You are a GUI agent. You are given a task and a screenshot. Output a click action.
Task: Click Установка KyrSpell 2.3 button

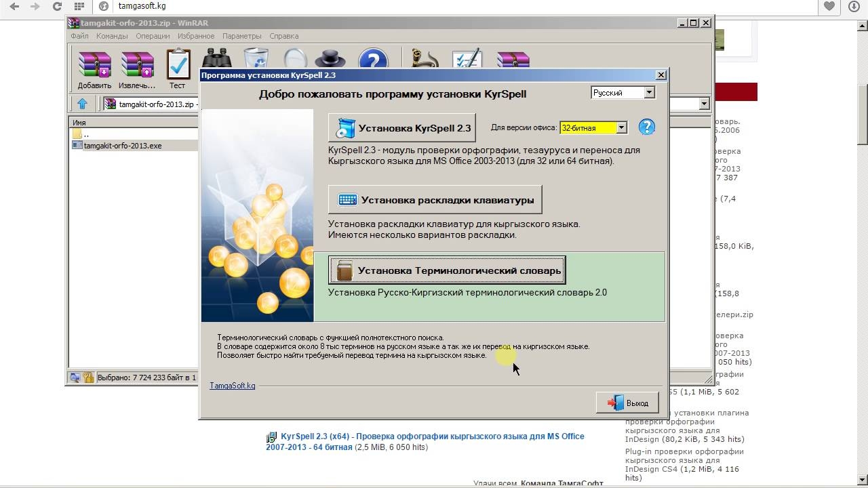402,127
